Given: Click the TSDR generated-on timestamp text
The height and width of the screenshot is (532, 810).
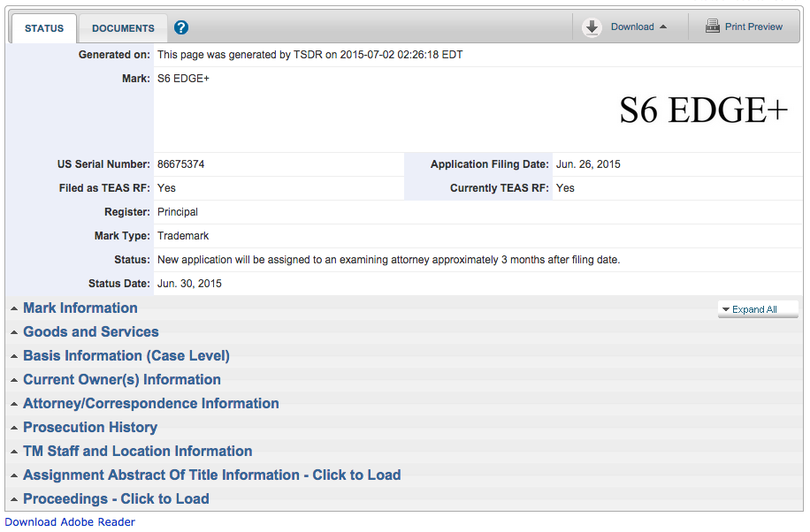Looking at the screenshot, I should coord(310,55).
